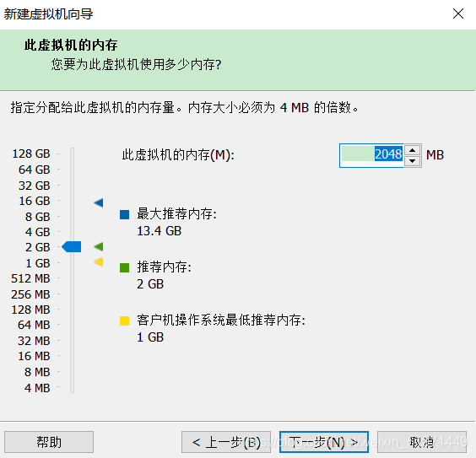Viewport: 476px width, 458px height.
Task: Click the 4 MB scale label
Action: click(37, 388)
